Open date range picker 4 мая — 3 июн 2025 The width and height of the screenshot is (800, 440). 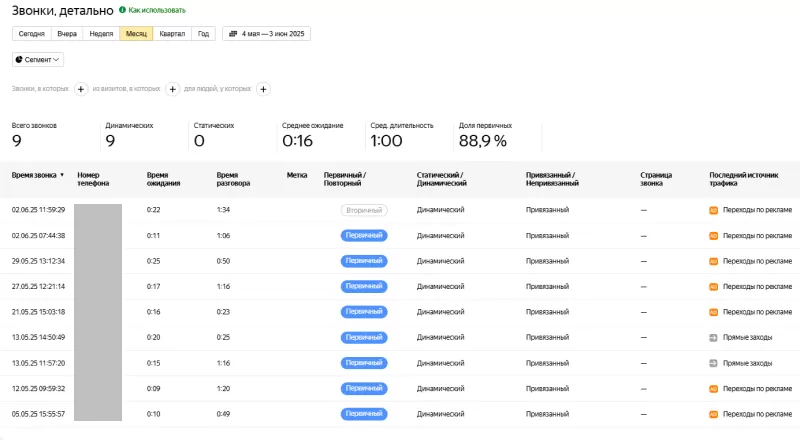pos(267,33)
